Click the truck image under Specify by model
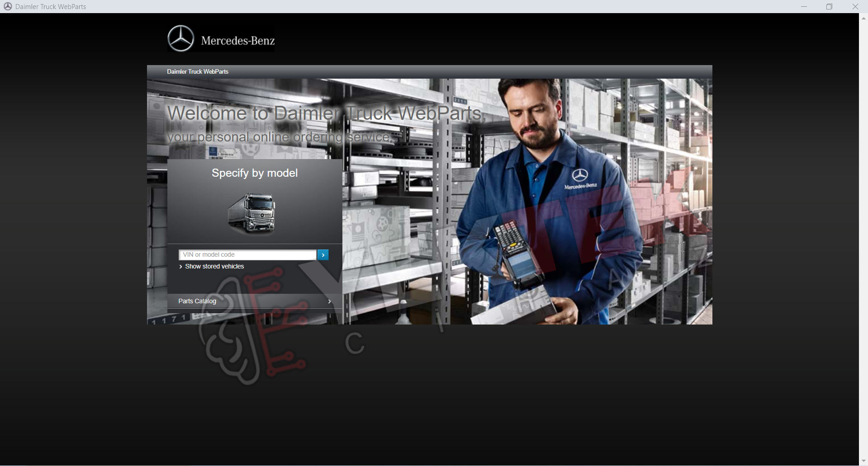Viewport: 868px width, 466px height. [x=252, y=213]
